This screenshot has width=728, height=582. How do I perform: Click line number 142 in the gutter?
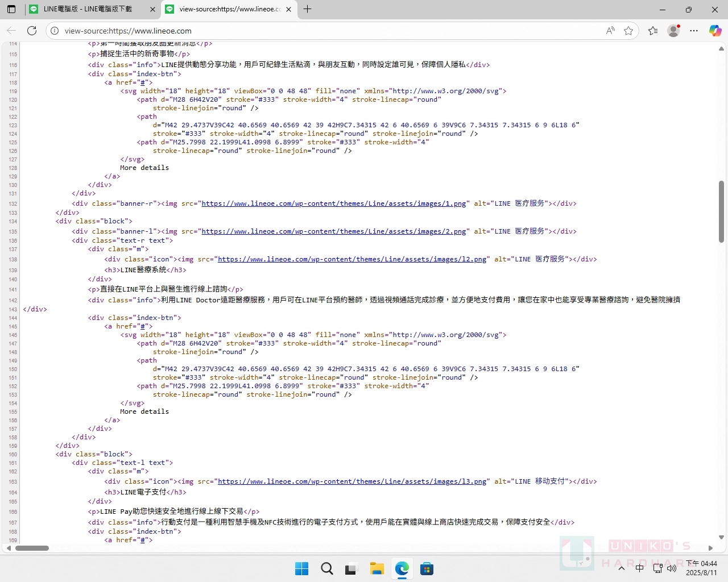(x=13, y=301)
